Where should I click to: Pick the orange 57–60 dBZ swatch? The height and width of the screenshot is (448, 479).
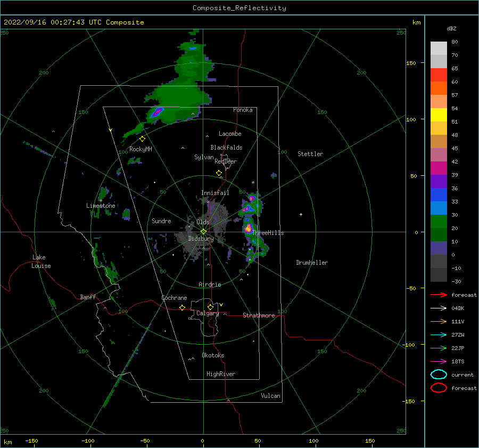click(439, 88)
